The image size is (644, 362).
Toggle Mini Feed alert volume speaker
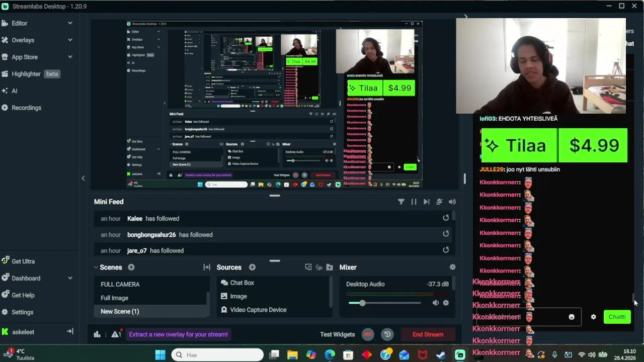(452, 202)
